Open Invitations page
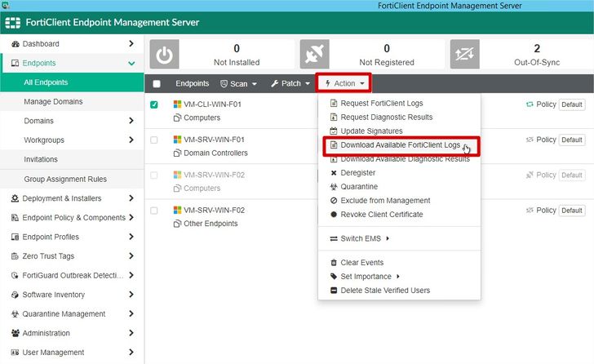Viewport: 594px width, 364px height. pyautogui.click(x=72, y=159)
